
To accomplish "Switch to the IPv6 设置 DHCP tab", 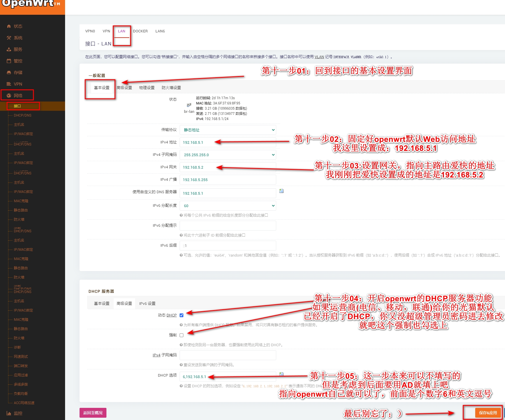I will point(147,303).
